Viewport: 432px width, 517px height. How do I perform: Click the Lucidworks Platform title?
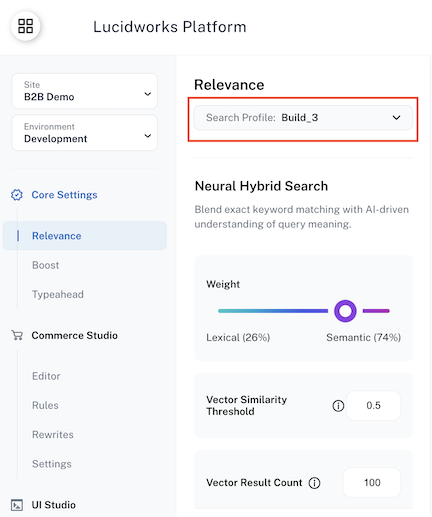[x=170, y=27]
